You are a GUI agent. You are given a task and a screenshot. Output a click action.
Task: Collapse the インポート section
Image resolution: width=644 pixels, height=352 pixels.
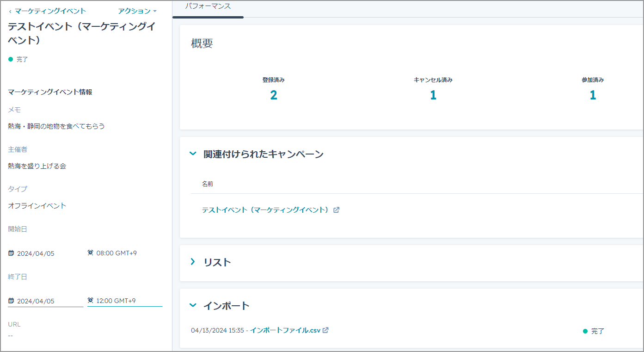pos(193,305)
